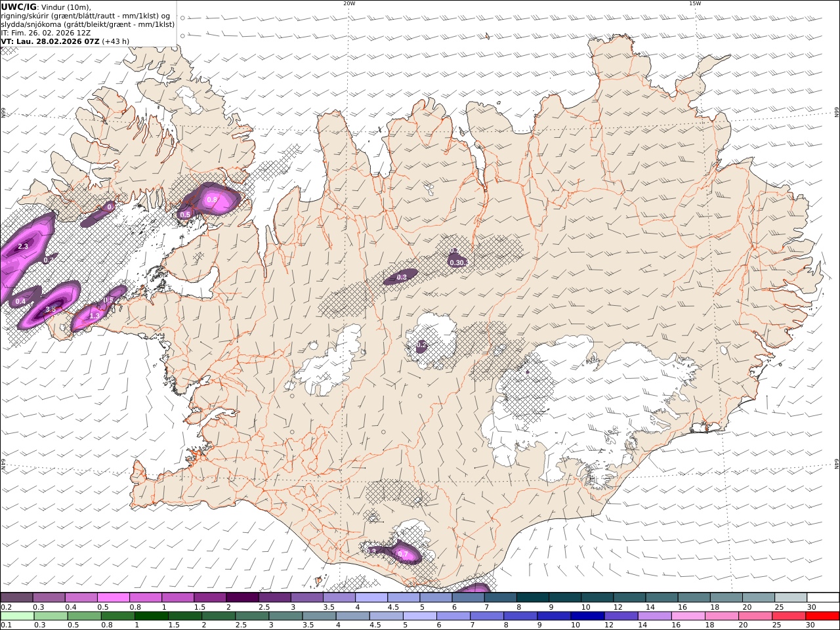Click the UWC/IG title text
The height and width of the screenshot is (630, 840).
click(18, 7)
